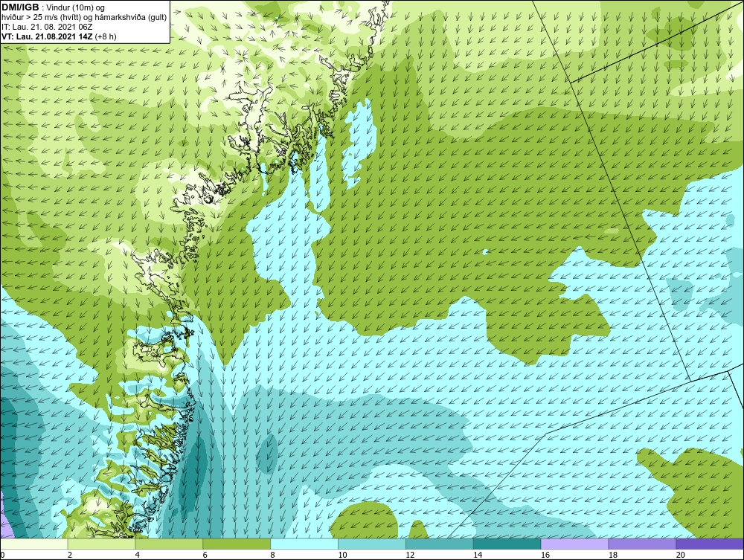Image resolution: width=744 pixels, height=560 pixels.
Task: Click the legend label '2'
Action: coord(70,555)
